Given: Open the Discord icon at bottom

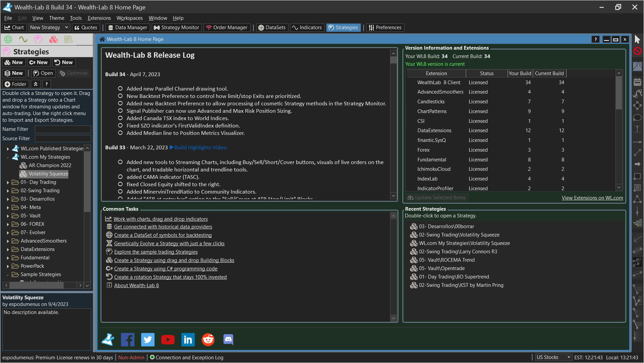Looking at the screenshot, I should (228, 340).
